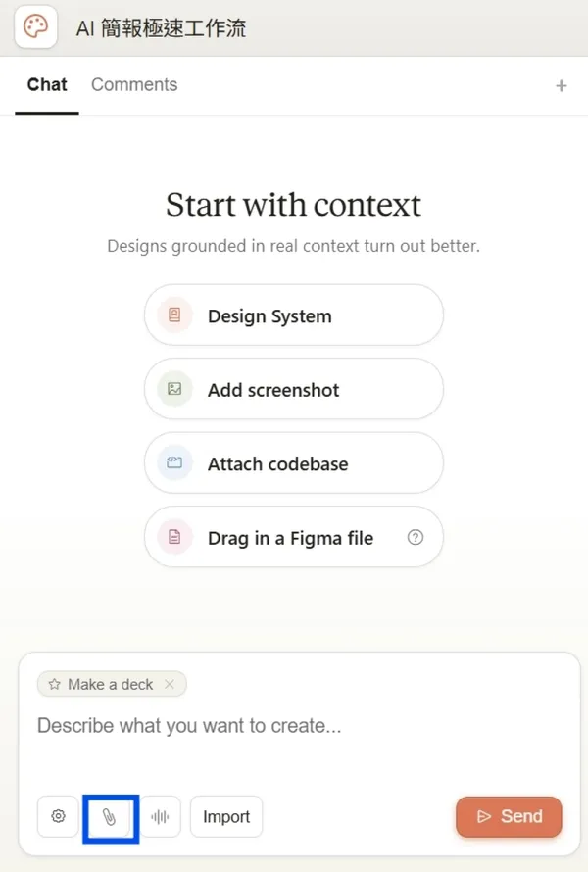
Task: Click the question mark help icon
Action: tap(416, 537)
